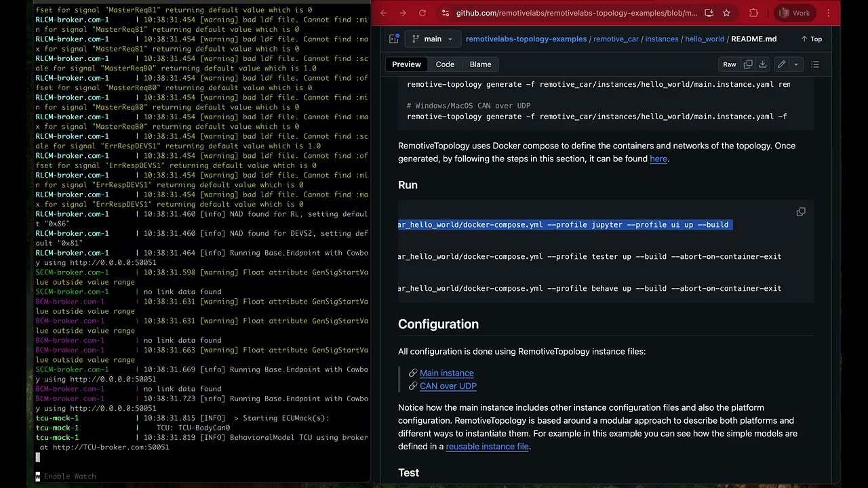Screen dimensions: 868x488
Task: Open the reusable instance file link
Action: [487, 446]
